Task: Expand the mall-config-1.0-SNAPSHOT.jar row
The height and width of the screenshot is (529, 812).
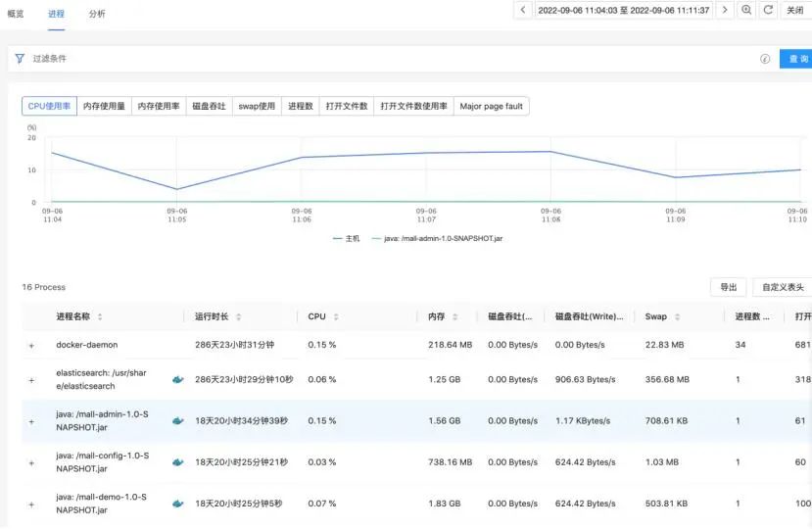Action: [31, 461]
